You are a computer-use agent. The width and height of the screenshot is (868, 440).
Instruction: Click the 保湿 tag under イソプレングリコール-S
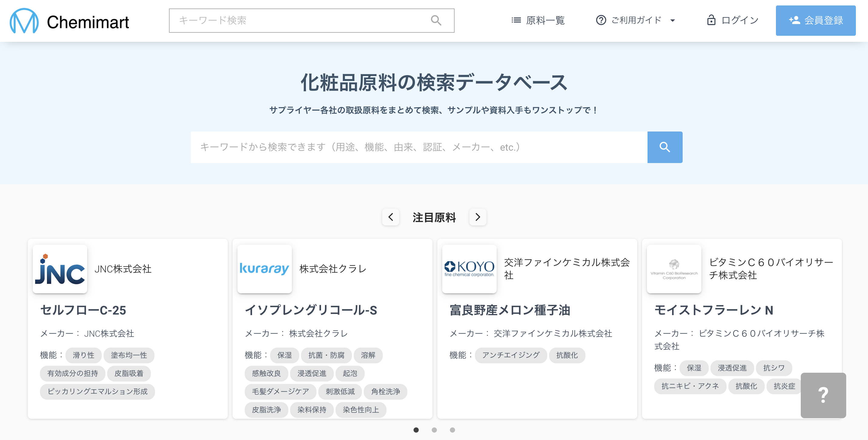coord(284,355)
